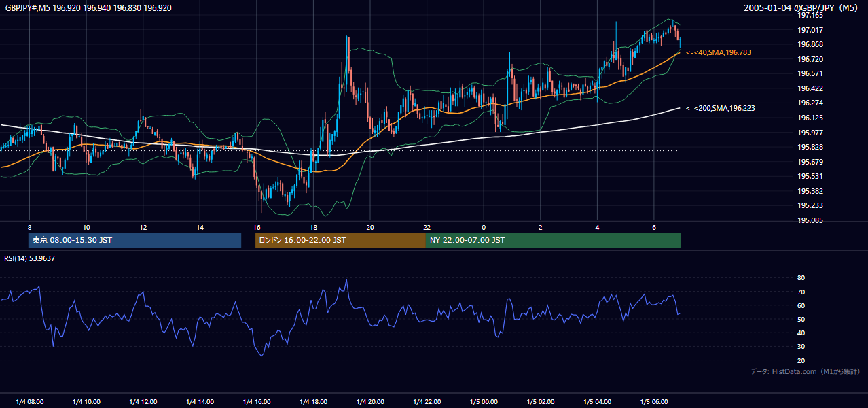Click the RSI 80 level label
This screenshot has height=408, width=868.
click(801, 278)
